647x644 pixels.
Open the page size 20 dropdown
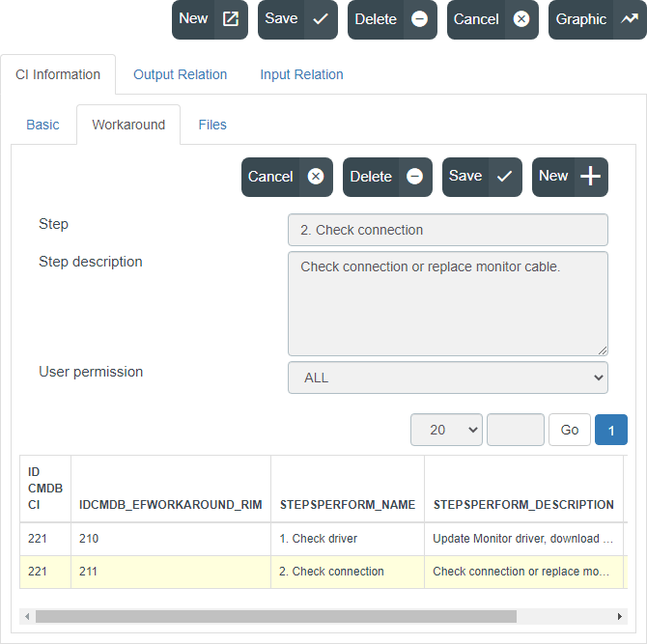[x=446, y=430]
